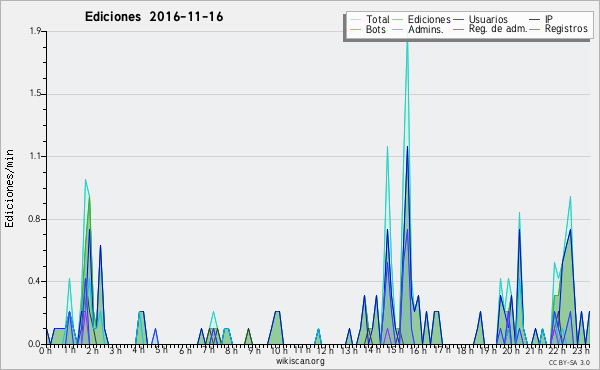Click the 1 h x-axis label

click(x=69, y=350)
